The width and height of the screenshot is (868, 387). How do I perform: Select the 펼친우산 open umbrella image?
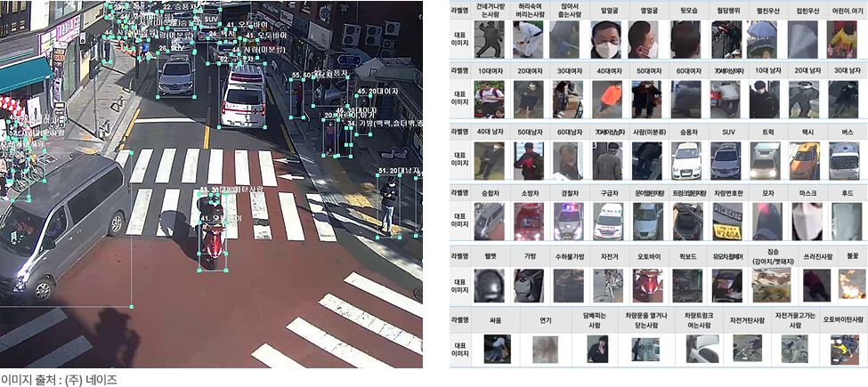click(764, 40)
